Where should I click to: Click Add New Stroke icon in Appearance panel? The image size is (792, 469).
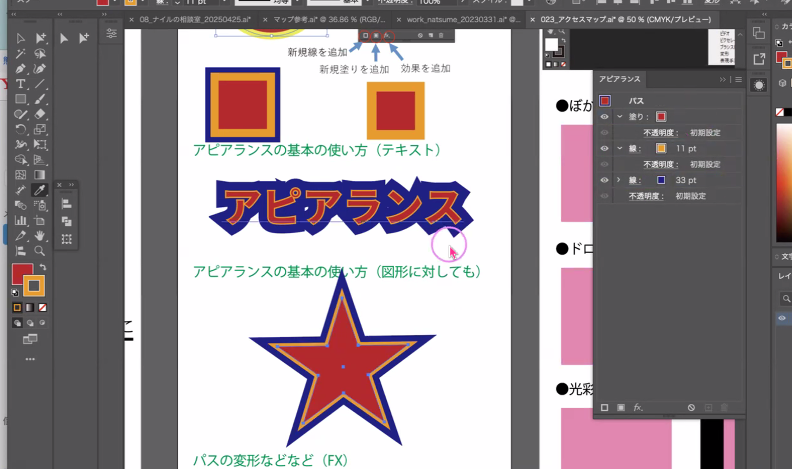click(x=604, y=408)
